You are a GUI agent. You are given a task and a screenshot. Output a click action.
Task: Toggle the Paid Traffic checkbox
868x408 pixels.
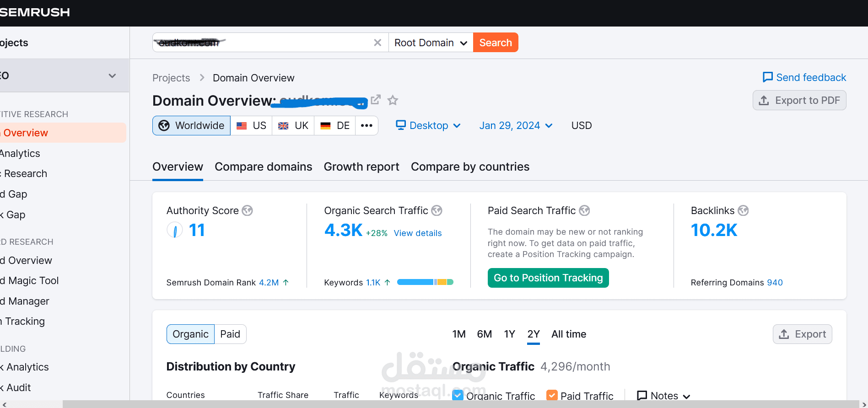[552, 395]
